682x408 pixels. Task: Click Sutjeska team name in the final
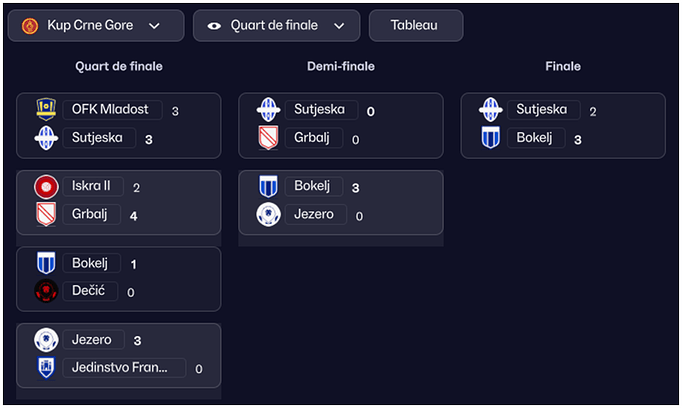(x=543, y=110)
